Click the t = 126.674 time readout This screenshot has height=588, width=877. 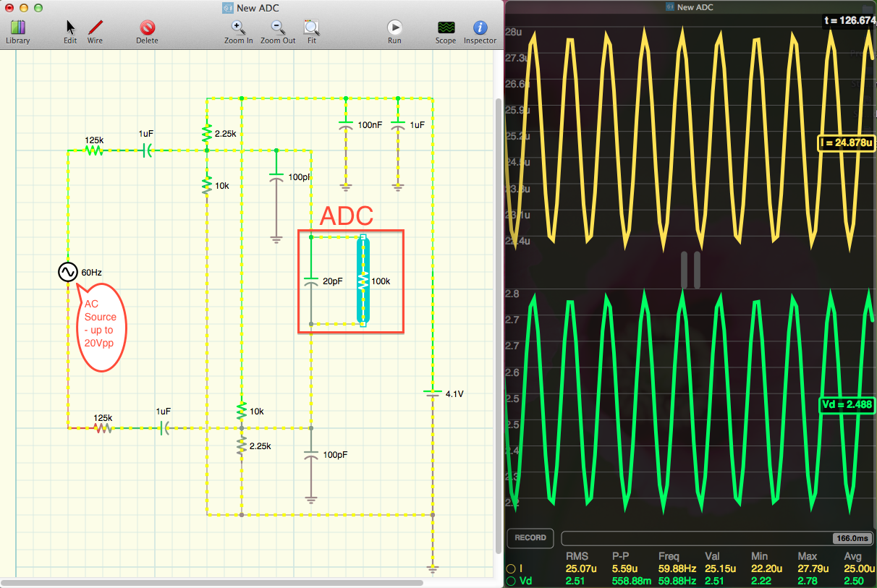click(x=849, y=20)
